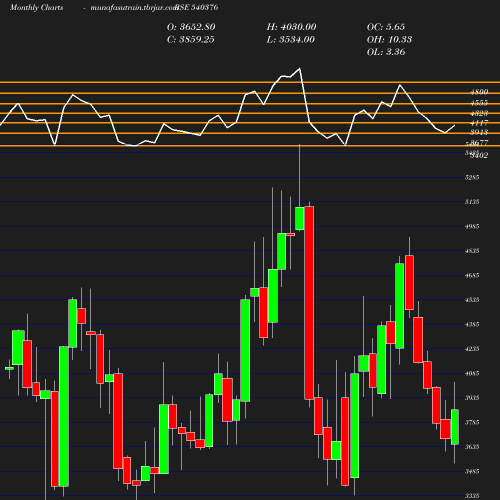This screenshot has height=500, width=500.
Task: Click the price axis label "4085"
Action: (x=472, y=373)
